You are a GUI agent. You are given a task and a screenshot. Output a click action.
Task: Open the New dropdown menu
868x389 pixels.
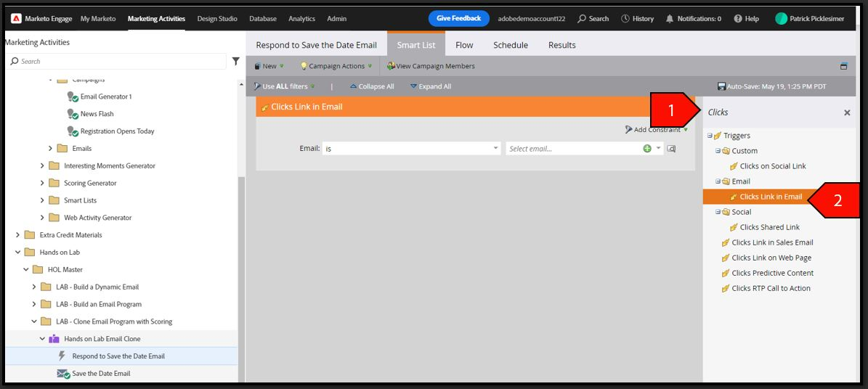[269, 66]
